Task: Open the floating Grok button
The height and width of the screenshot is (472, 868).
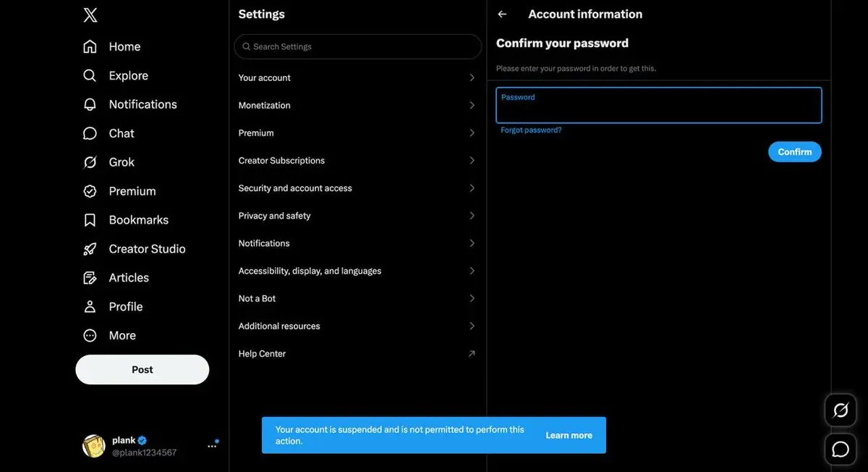Action: tap(841, 411)
